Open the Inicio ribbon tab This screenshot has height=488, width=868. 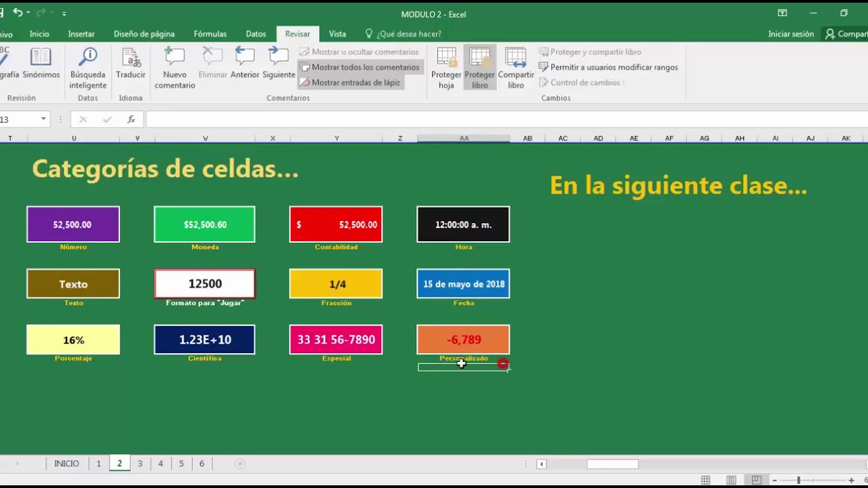click(39, 34)
